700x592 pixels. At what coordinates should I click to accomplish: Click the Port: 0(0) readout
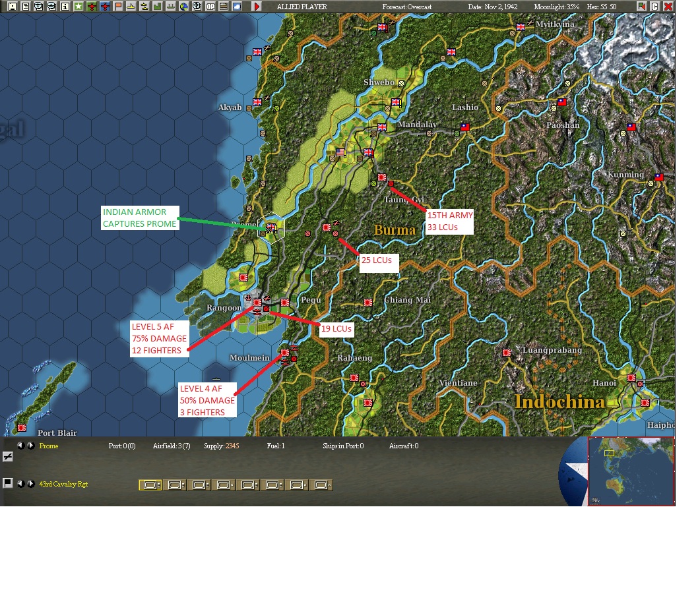(122, 446)
